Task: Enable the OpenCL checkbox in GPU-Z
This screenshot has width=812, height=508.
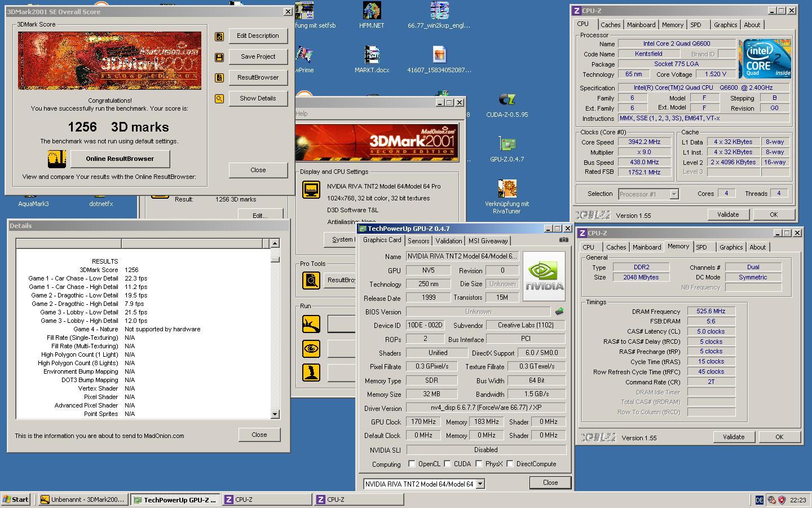Action: pyautogui.click(x=412, y=464)
